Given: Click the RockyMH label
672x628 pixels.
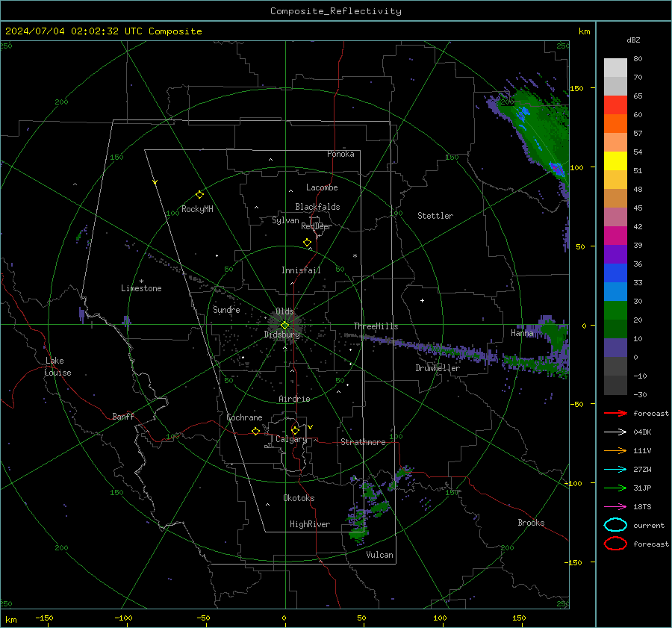Looking at the screenshot, I should [197, 209].
